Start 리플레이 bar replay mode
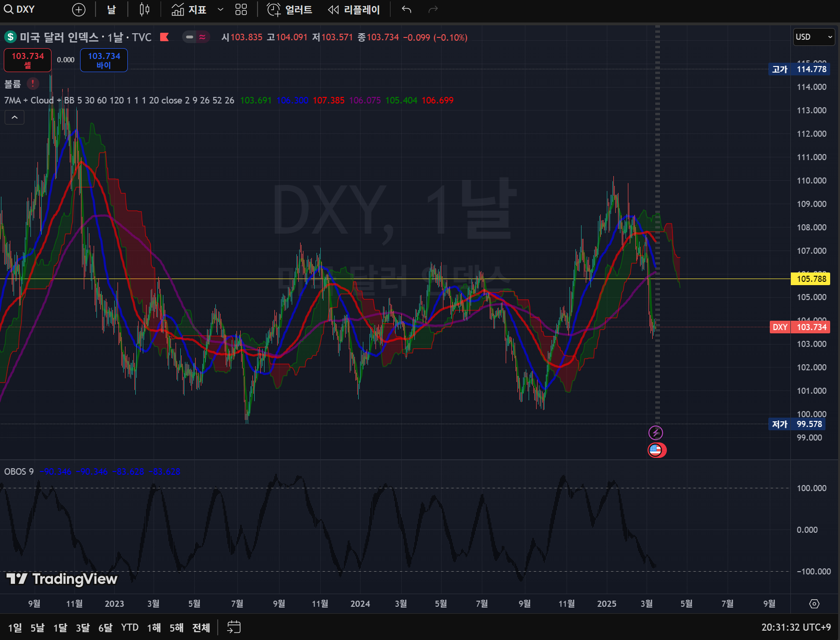 coord(354,9)
